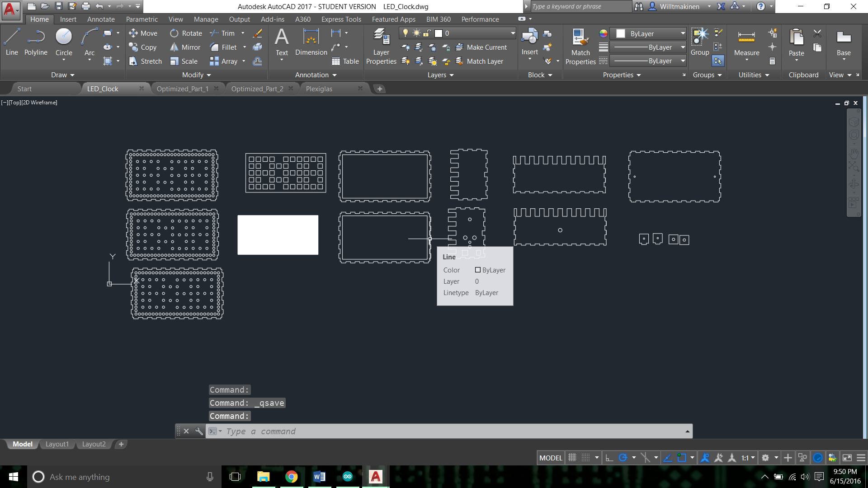Activate the Fillet tool
Viewport: 868px width, 488px height.
[223, 47]
